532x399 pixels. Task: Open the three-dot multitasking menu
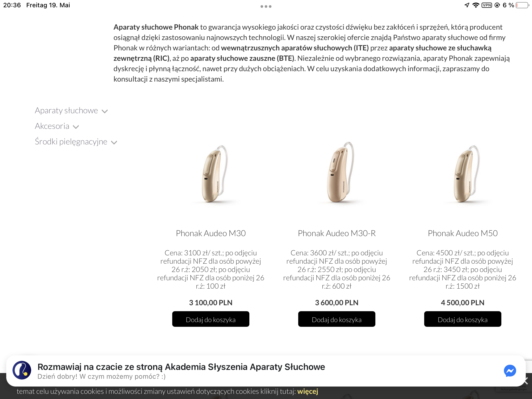(x=266, y=6)
